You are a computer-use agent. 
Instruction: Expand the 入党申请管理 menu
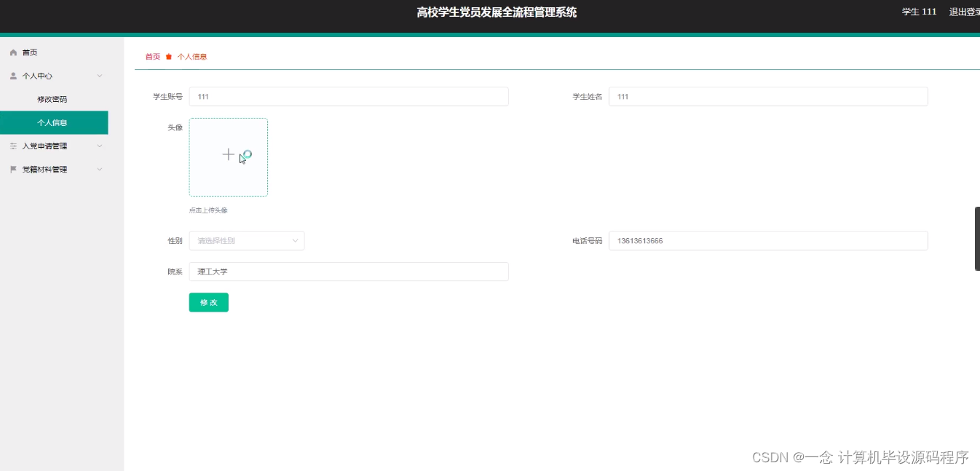(100, 146)
